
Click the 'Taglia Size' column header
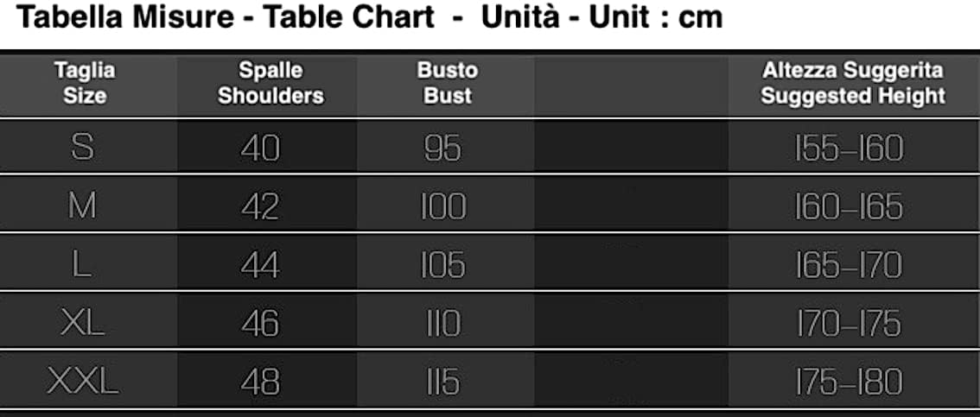[x=84, y=84]
